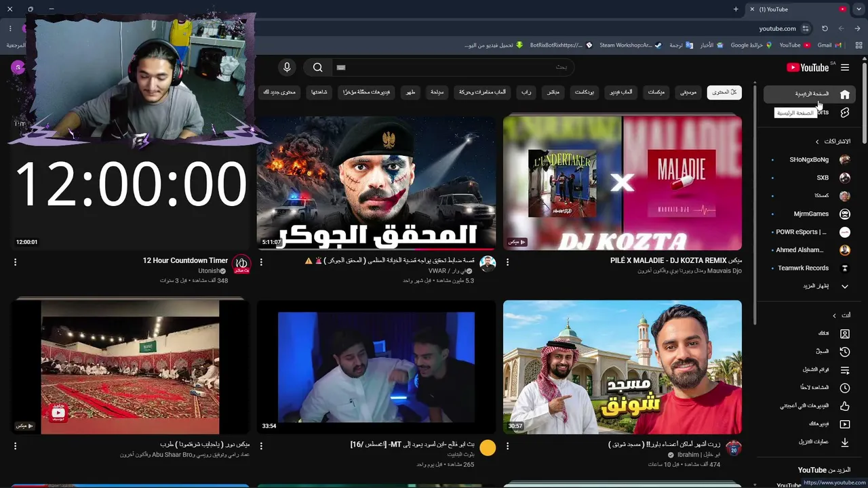Screen dimensions: 868x488
Task: Select the ميكسات filter chip
Action: pos(656,92)
